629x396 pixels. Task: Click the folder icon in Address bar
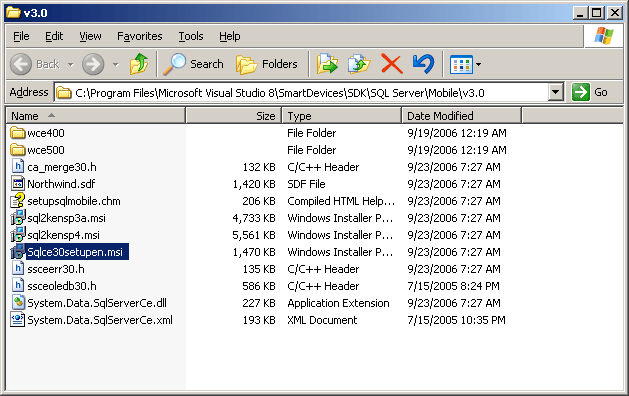[x=63, y=93]
